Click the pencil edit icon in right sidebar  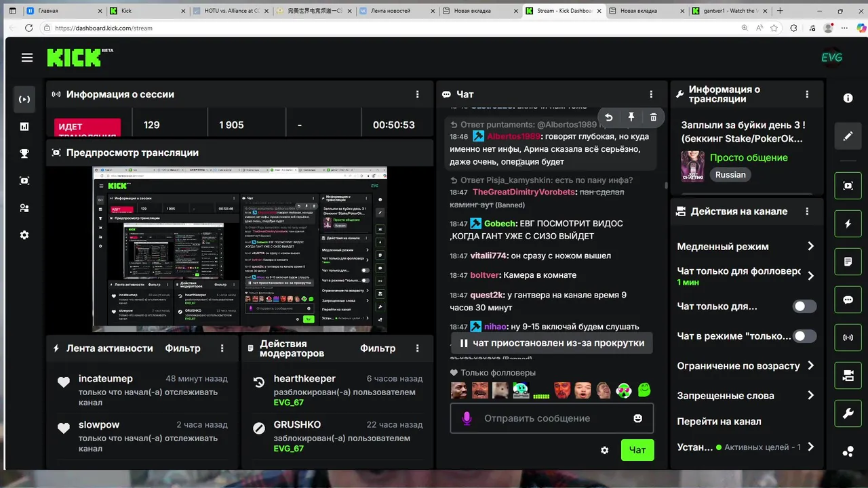848,136
